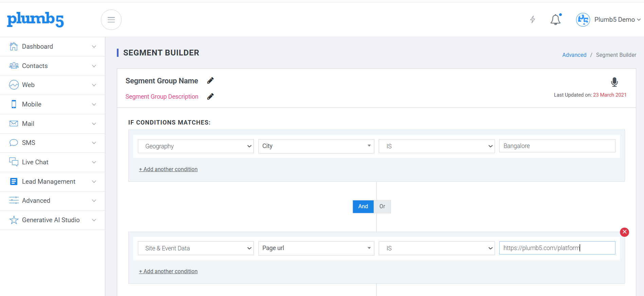The image size is (644, 296).
Task: Open the Lead Management menu item
Action: pyautogui.click(x=53, y=182)
